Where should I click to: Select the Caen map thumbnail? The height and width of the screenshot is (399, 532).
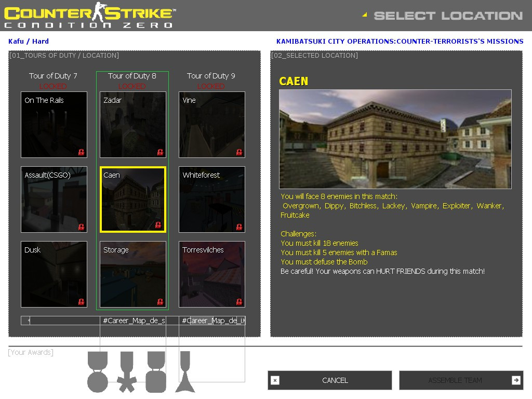click(133, 199)
